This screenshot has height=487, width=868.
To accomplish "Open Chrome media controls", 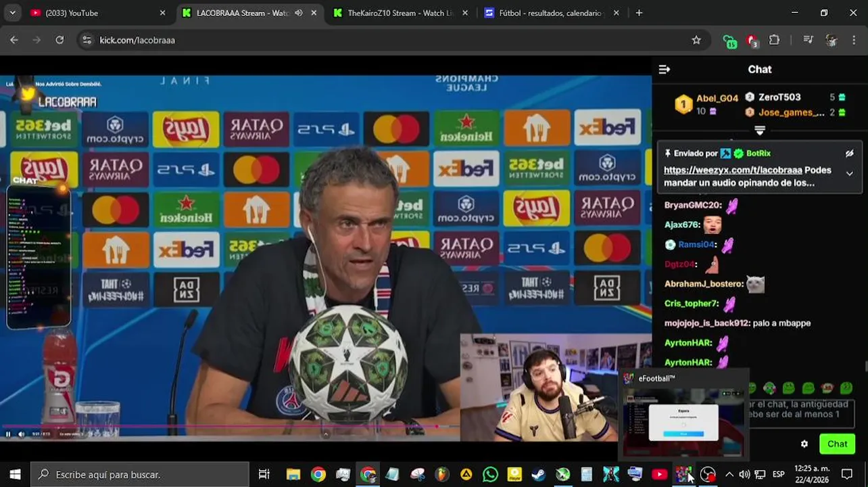I will click(x=808, y=40).
